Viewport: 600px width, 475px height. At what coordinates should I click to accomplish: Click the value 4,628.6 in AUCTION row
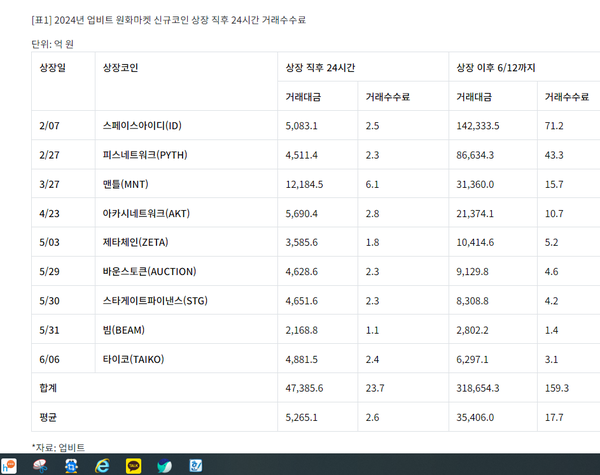click(302, 271)
